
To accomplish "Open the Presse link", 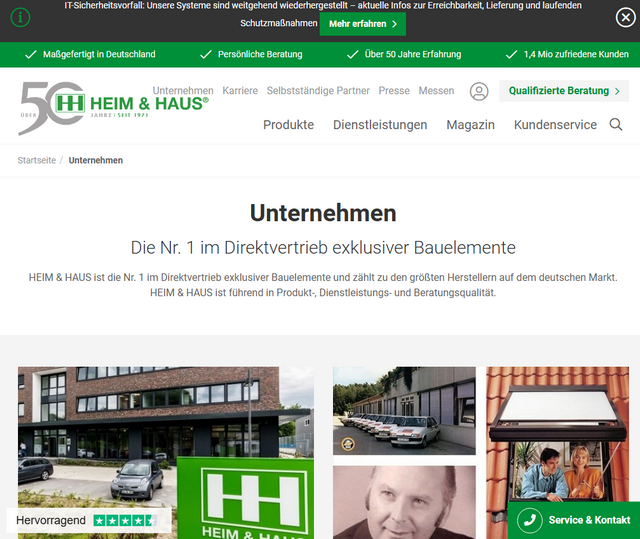I will (394, 91).
